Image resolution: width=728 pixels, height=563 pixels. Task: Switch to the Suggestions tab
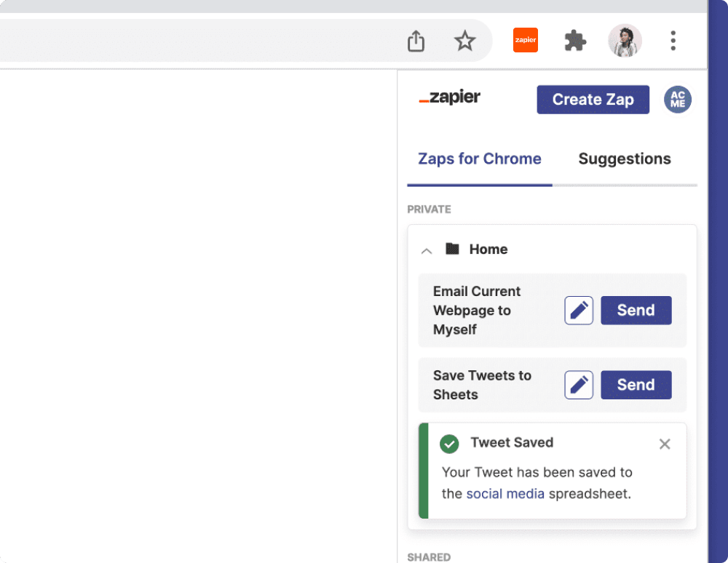(x=624, y=159)
